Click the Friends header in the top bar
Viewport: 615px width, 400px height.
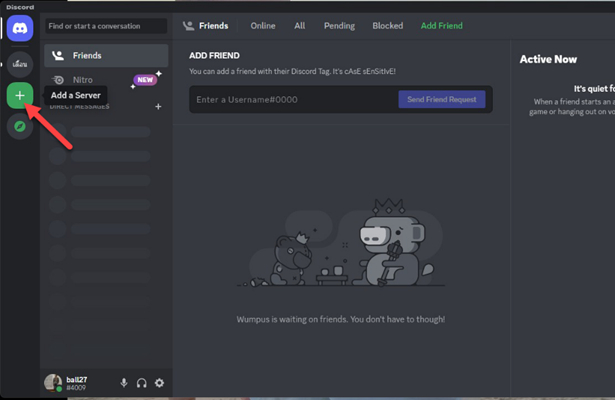[206, 26]
